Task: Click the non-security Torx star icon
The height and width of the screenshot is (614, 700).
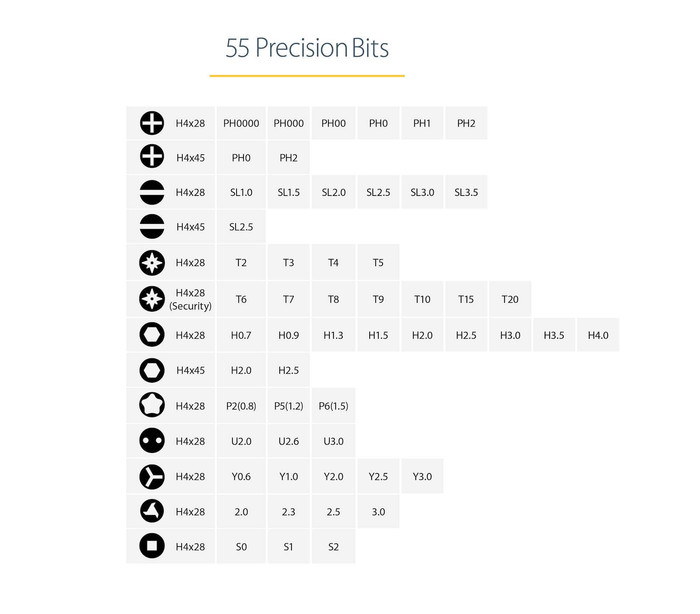Action: (152, 263)
